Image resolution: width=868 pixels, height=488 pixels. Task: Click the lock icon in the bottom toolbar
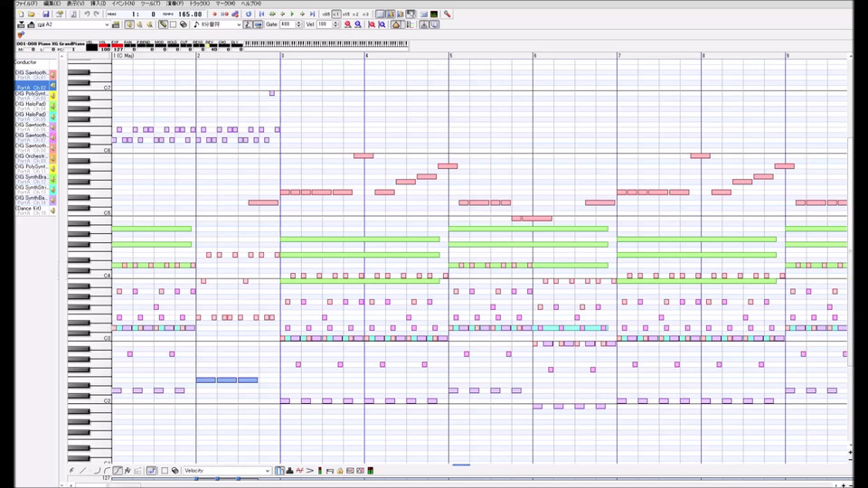tap(340, 471)
